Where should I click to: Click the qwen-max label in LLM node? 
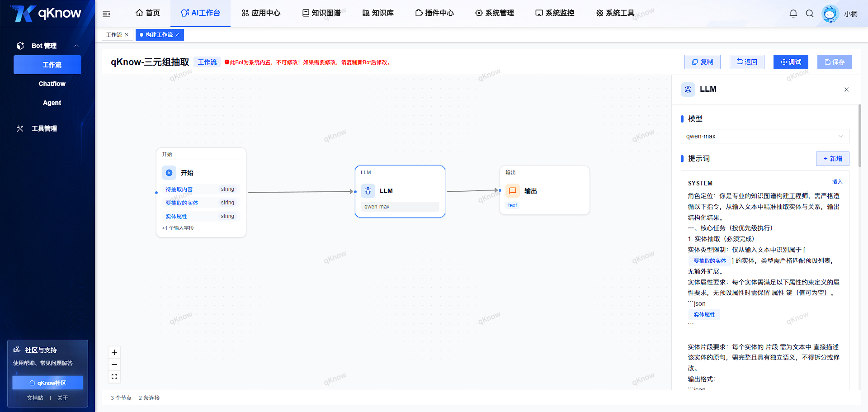400,207
